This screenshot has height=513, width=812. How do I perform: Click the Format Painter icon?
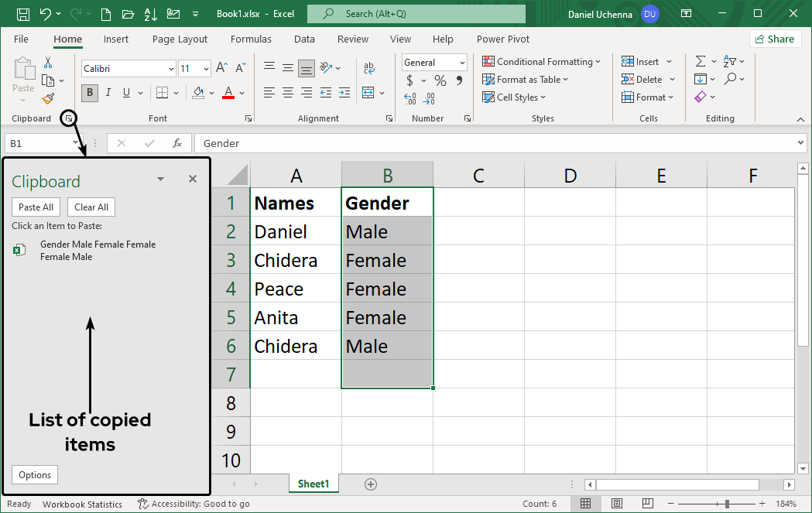pyautogui.click(x=48, y=98)
